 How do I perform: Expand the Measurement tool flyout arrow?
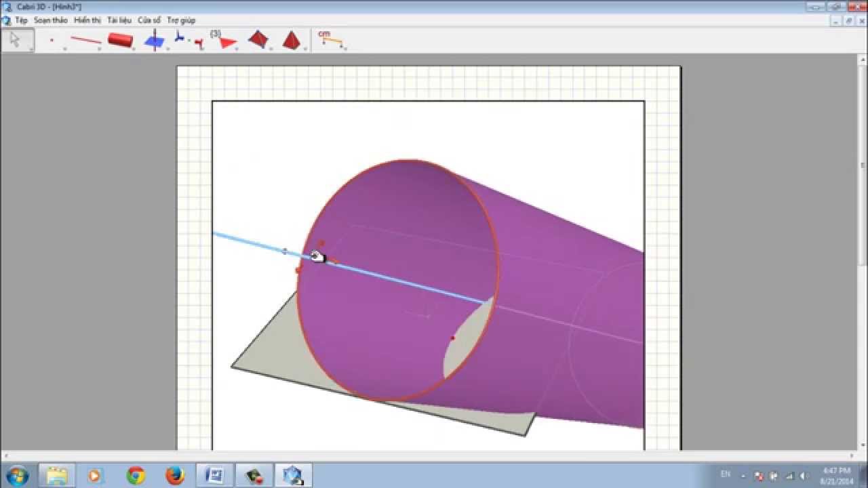click(344, 49)
